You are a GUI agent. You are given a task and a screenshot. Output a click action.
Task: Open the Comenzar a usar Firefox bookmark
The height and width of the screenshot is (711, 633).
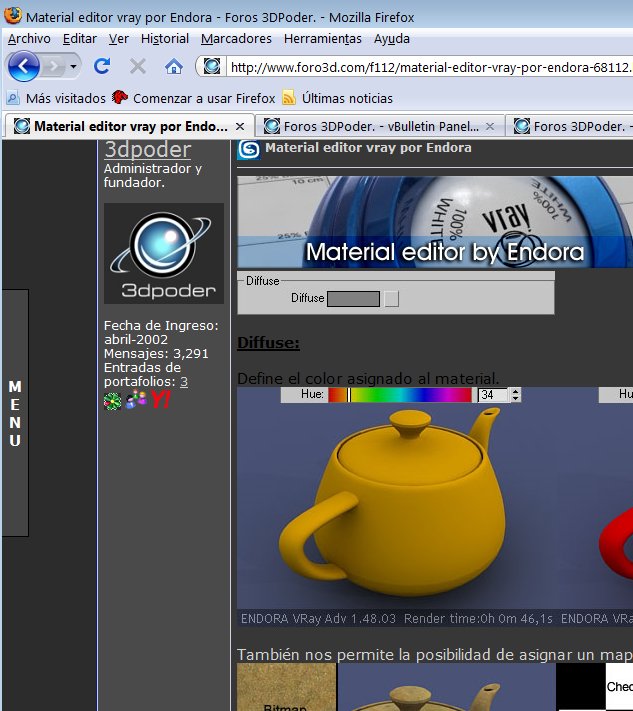[194, 98]
